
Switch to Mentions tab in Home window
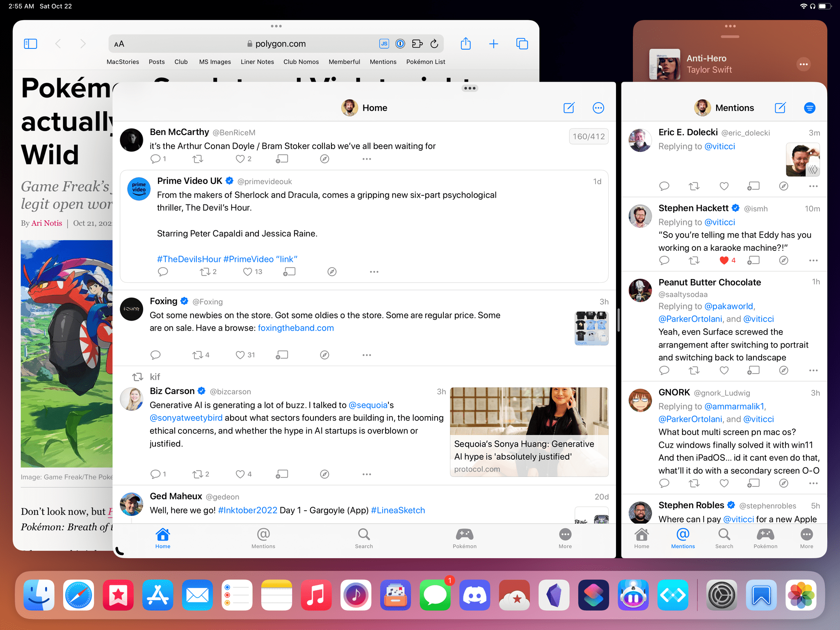(x=263, y=538)
